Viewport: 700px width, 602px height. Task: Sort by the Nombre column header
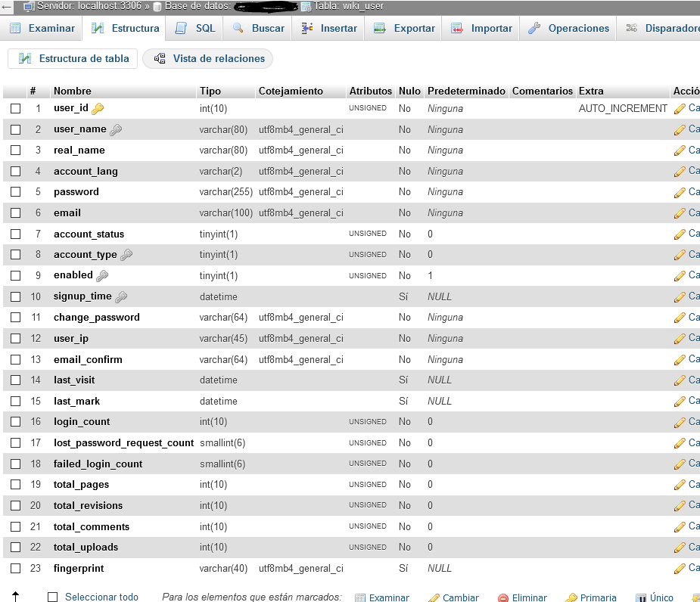click(x=73, y=92)
